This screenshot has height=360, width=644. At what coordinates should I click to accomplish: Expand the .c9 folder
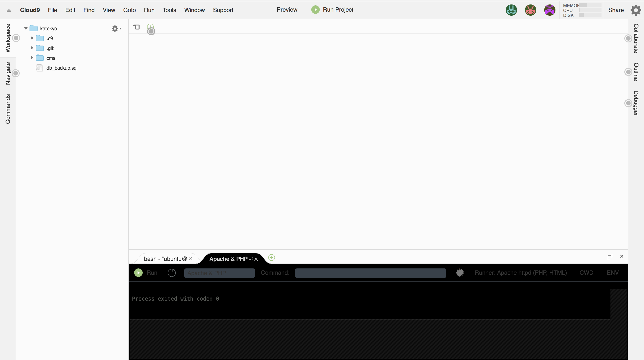32,38
